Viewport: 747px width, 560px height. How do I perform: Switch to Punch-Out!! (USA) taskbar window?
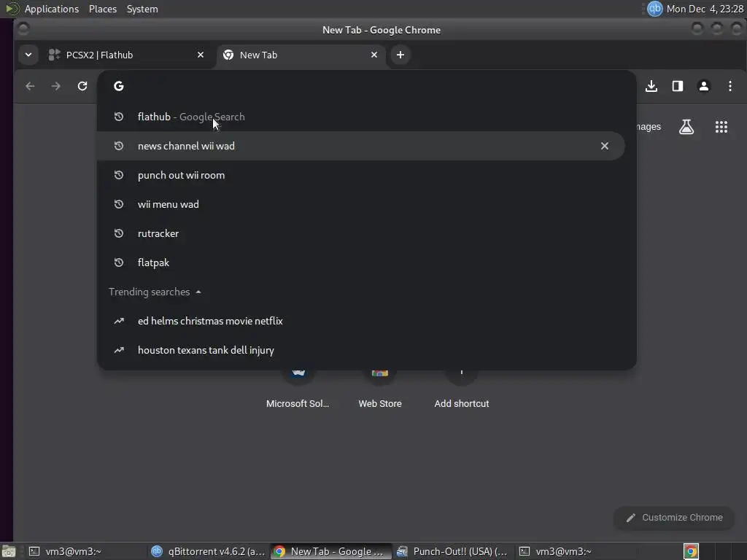(x=452, y=551)
